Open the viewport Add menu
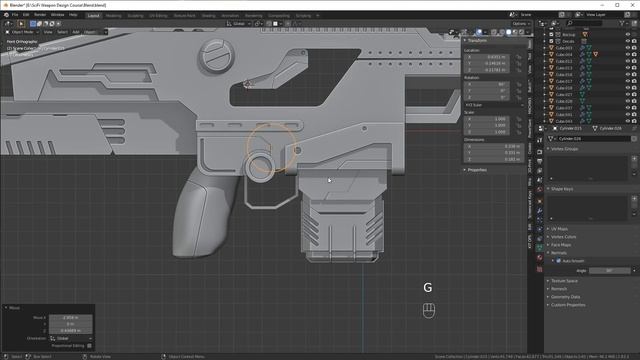 [76, 32]
